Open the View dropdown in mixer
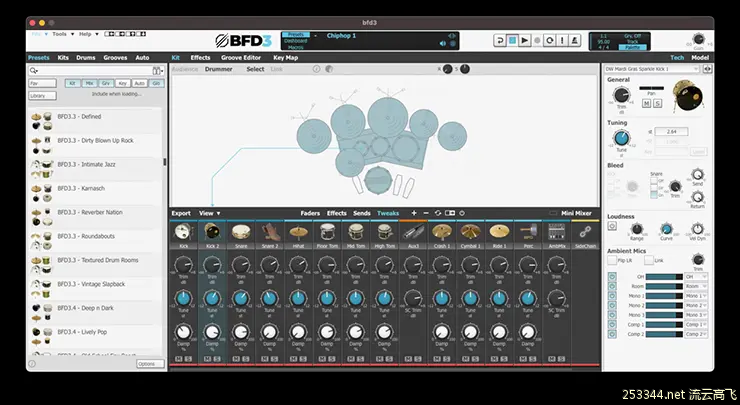The width and height of the screenshot is (740, 405). point(210,213)
